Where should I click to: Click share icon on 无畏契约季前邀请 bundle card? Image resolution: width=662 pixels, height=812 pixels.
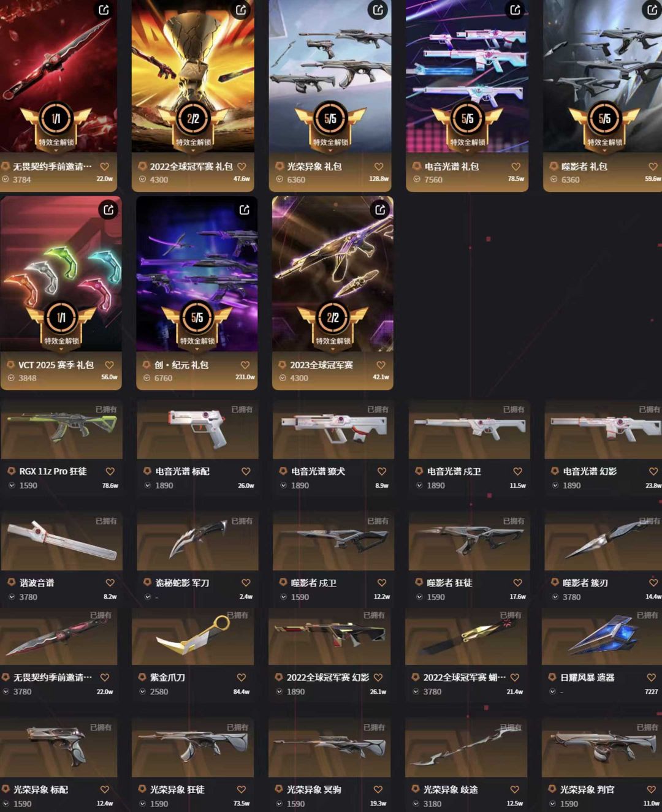pos(104,10)
